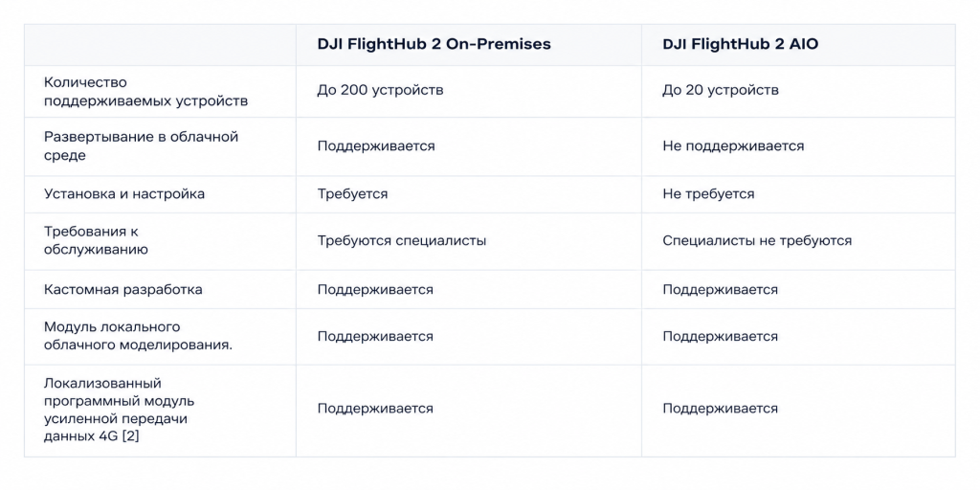Click the 'До 20 устройств' cell
The height and width of the screenshot is (490, 980).
tap(721, 90)
